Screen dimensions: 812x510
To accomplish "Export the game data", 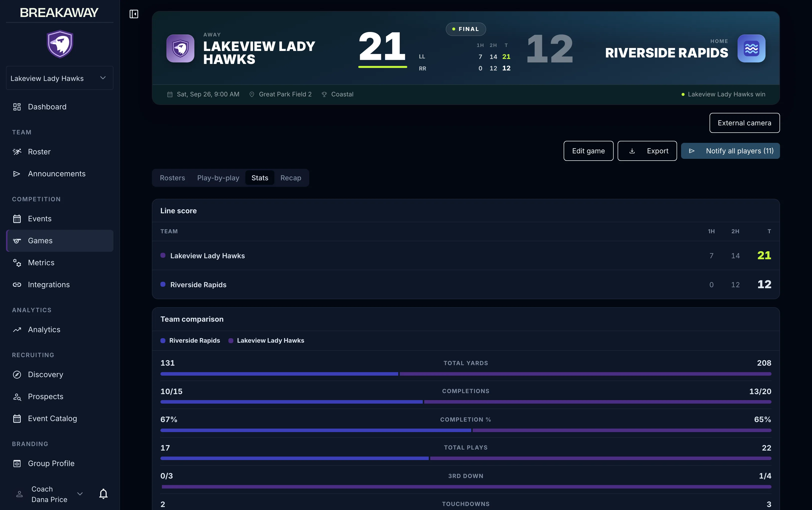I will [x=647, y=151].
